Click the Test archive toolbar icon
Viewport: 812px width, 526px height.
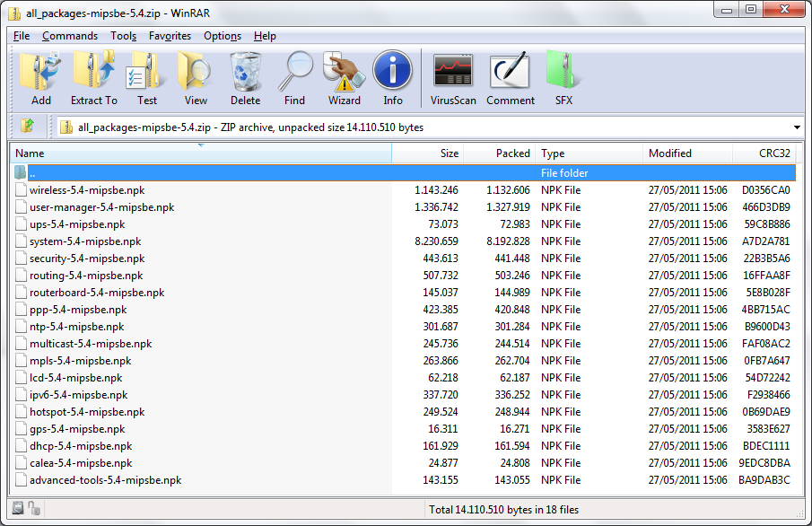pos(146,71)
